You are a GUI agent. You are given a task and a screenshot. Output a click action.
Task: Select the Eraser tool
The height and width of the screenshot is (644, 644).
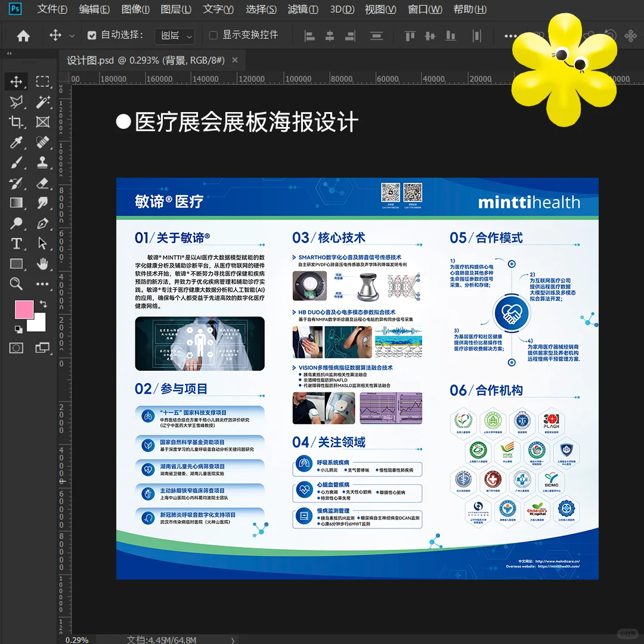pyautogui.click(x=42, y=183)
